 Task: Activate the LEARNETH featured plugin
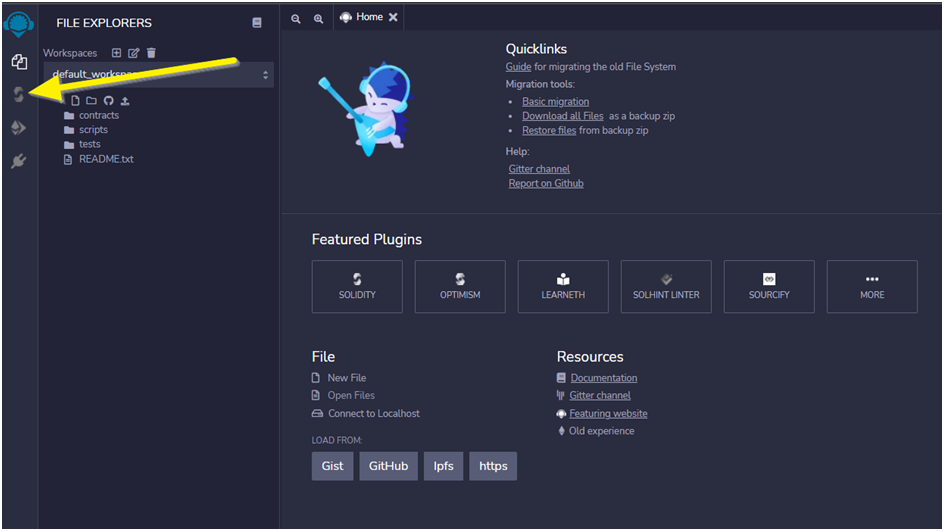coord(563,287)
